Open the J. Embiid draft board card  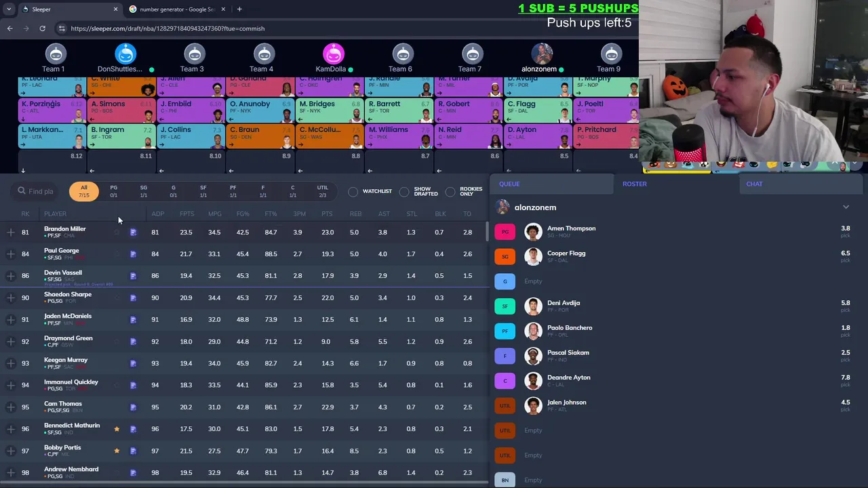(189, 110)
